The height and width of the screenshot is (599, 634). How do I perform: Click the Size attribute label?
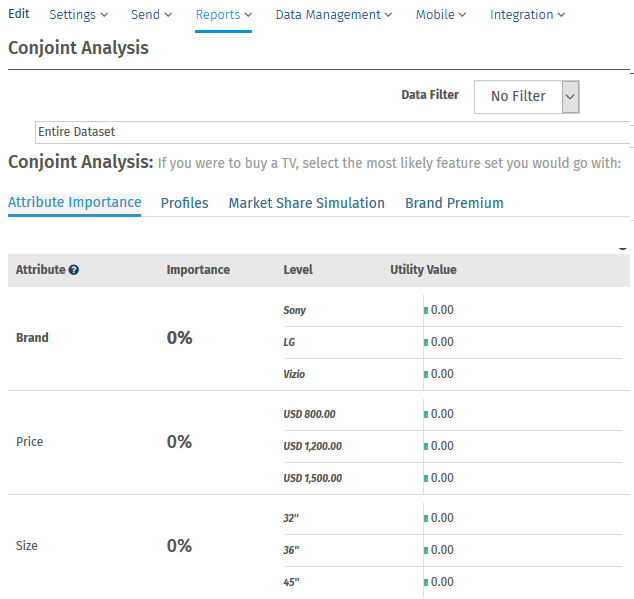point(28,546)
